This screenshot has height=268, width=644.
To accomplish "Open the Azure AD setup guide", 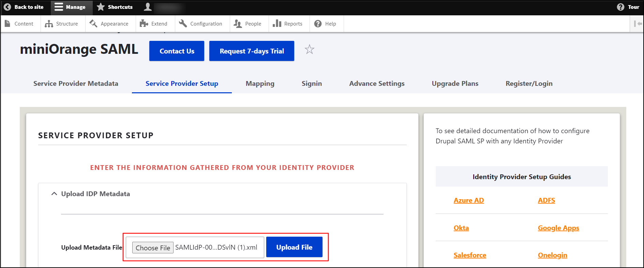I will tap(468, 200).
